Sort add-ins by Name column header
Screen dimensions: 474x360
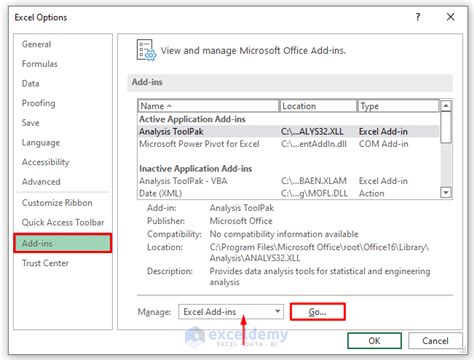(208, 106)
